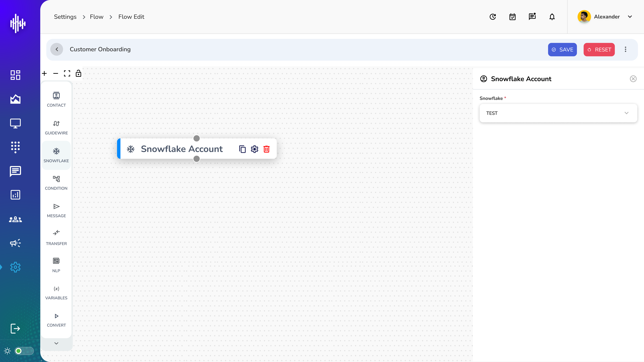644x362 pixels.
Task: Open the calendar check icon in header
Action: pyautogui.click(x=513, y=17)
